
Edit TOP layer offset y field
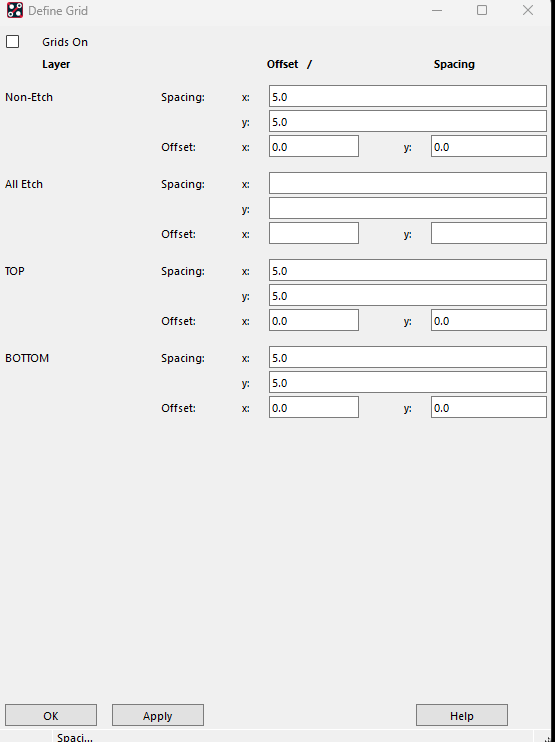click(489, 321)
